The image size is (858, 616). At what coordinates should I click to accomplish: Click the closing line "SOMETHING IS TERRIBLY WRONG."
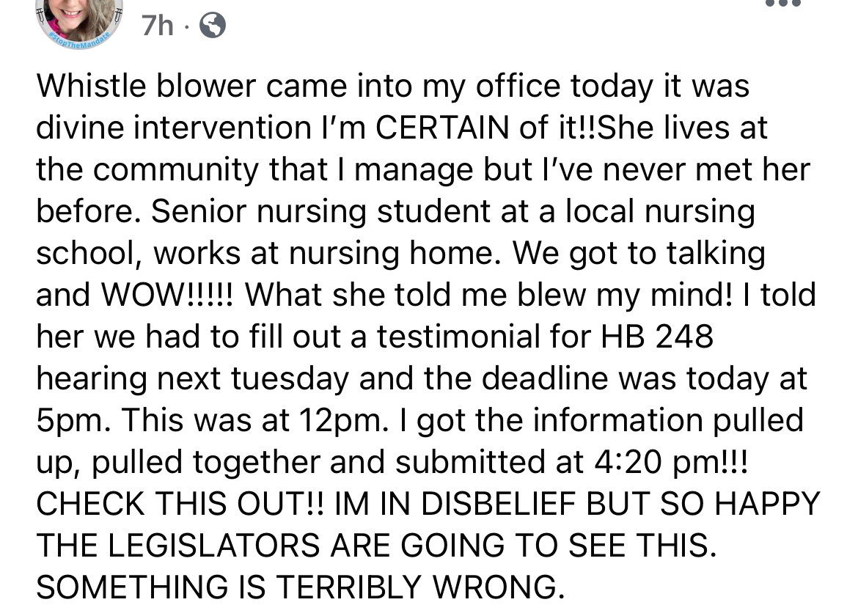tap(300, 587)
